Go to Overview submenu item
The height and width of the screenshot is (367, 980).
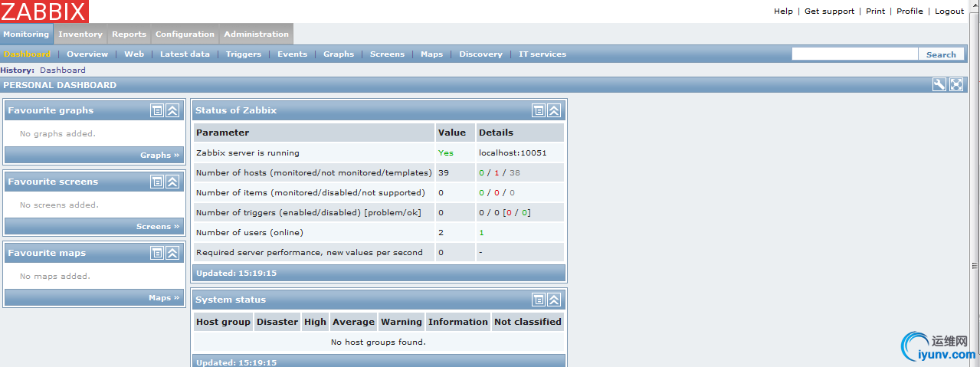point(87,54)
